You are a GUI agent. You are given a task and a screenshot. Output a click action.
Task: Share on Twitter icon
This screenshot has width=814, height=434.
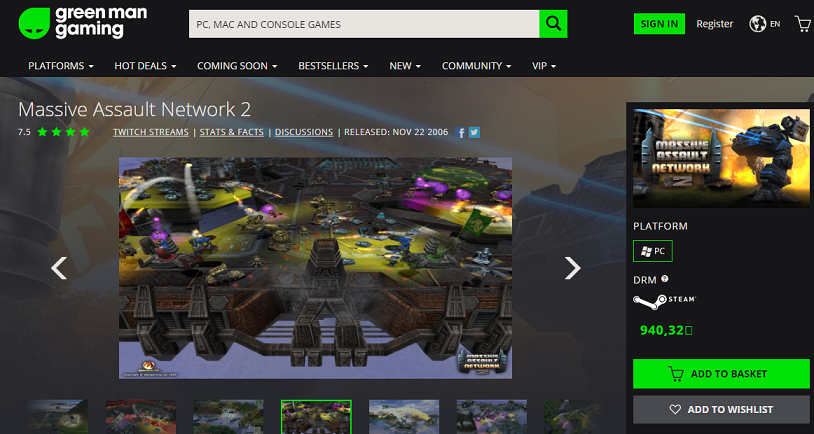(x=474, y=132)
